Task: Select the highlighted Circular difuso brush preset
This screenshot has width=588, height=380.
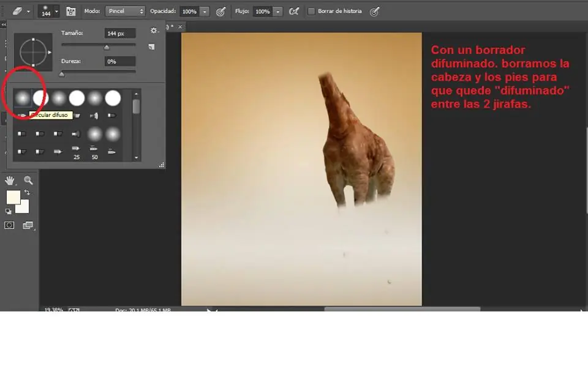Action: (23, 98)
